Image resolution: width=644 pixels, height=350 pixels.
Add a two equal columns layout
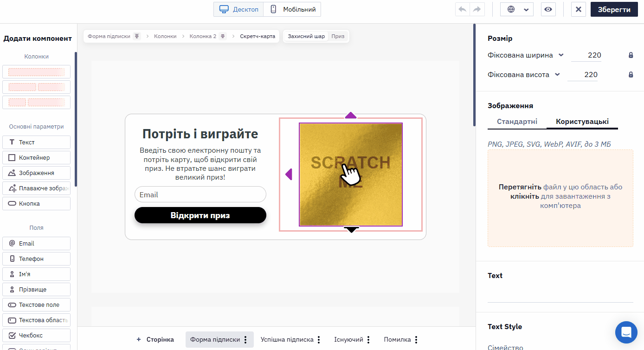coord(36,87)
